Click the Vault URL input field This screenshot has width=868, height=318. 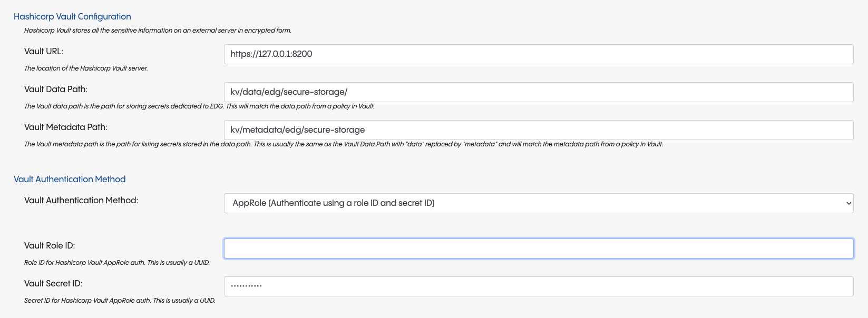[x=539, y=54]
